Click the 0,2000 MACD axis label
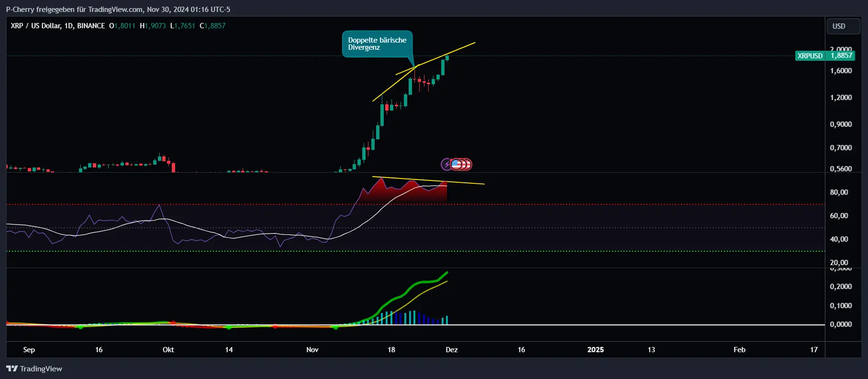 tap(841, 287)
